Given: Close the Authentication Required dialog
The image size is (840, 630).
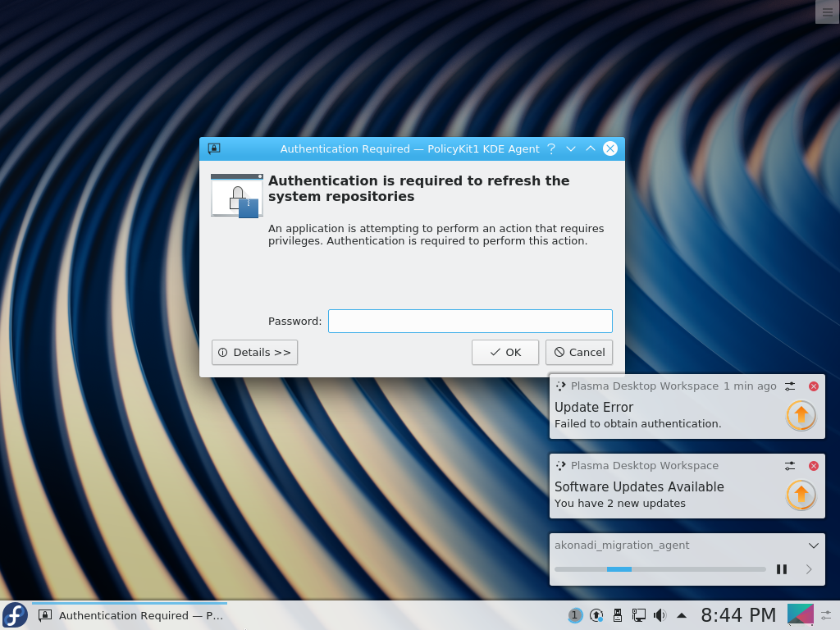Looking at the screenshot, I should [x=610, y=148].
